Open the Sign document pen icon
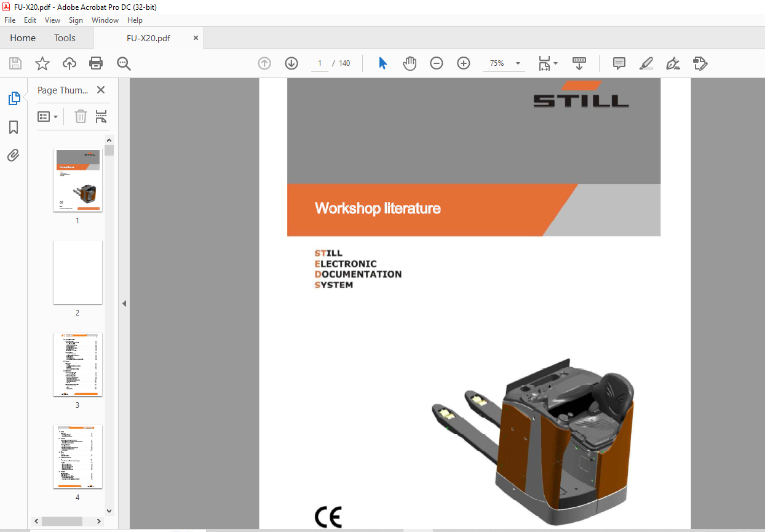This screenshot has width=765, height=532. click(x=673, y=63)
